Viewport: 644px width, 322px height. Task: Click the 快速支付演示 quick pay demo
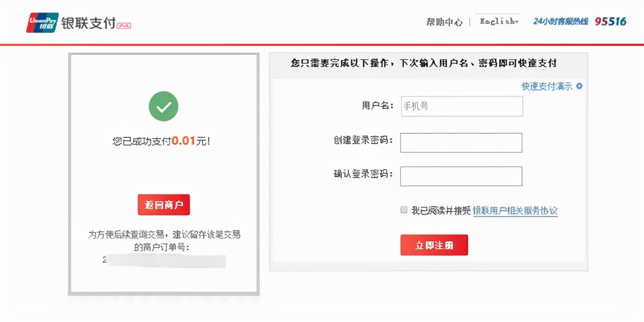pos(547,86)
